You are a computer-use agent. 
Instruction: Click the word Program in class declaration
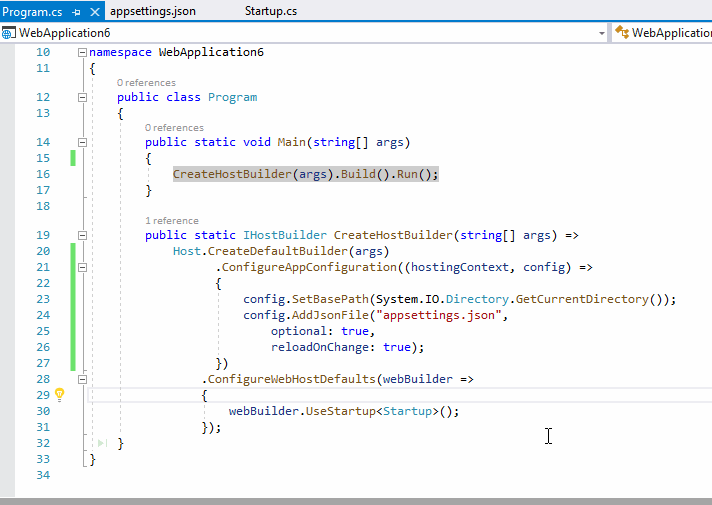232,97
